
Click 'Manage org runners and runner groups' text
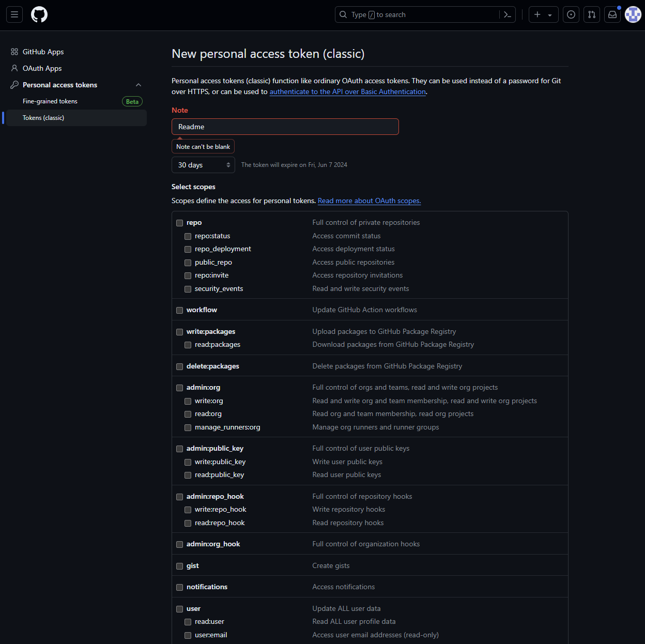pos(376,427)
